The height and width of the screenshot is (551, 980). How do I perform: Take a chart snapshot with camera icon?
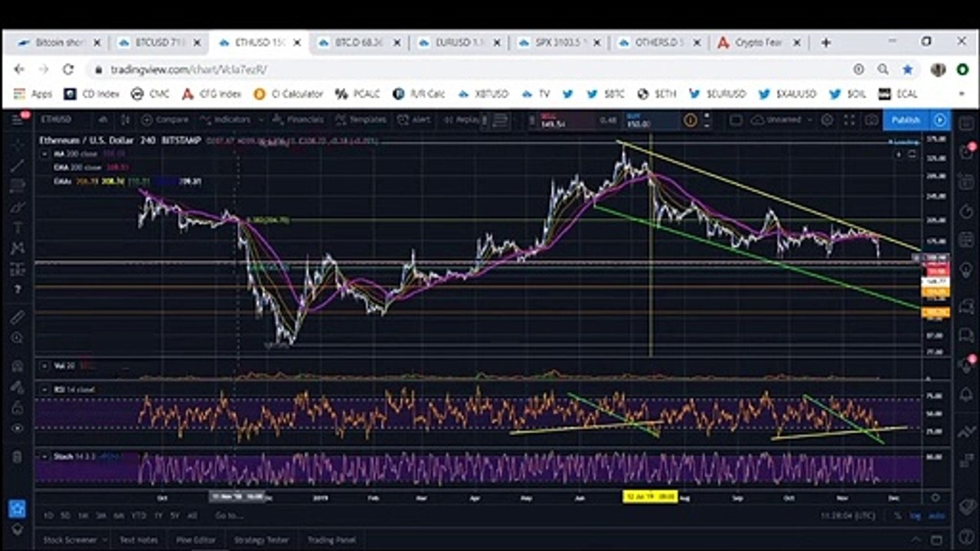[x=871, y=120]
